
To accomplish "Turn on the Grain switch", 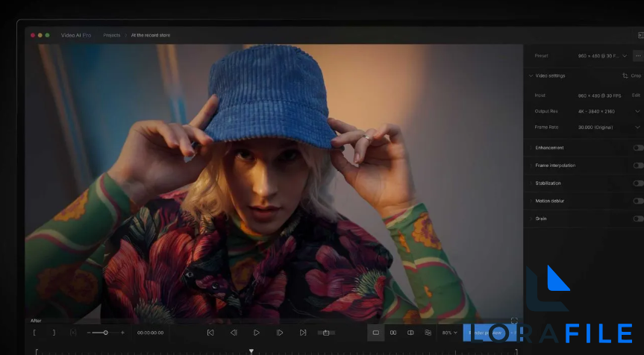I will [638, 219].
